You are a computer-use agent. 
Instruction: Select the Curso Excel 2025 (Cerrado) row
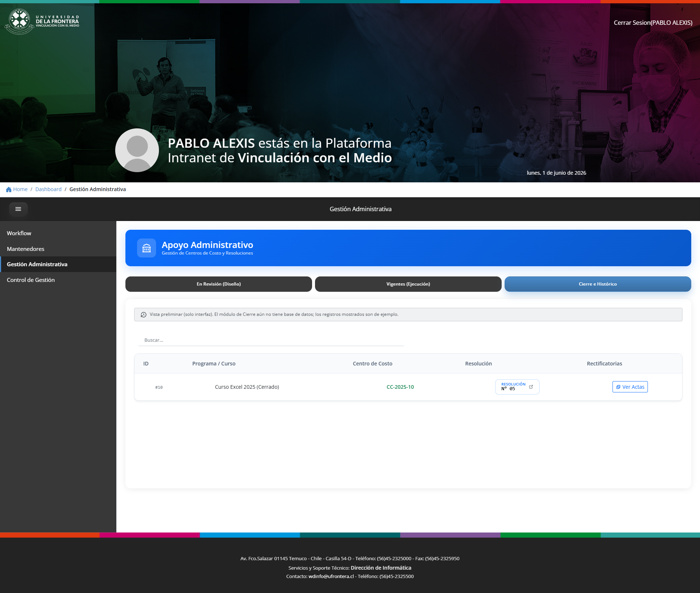pos(408,387)
